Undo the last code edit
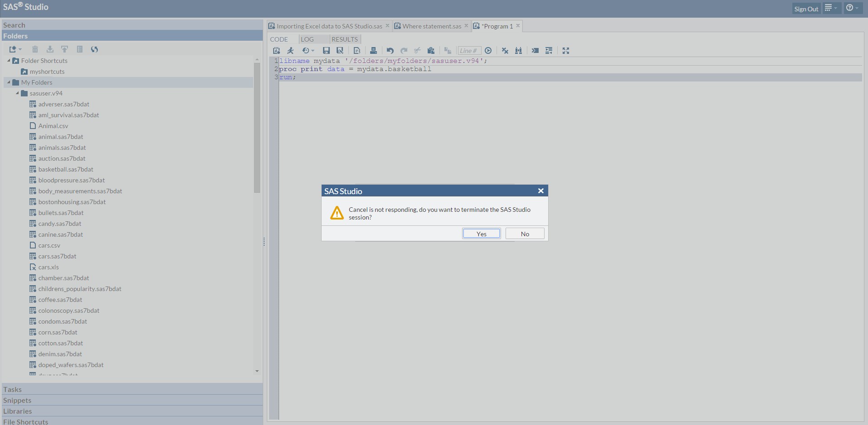The width and height of the screenshot is (868, 425). click(x=389, y=50)
